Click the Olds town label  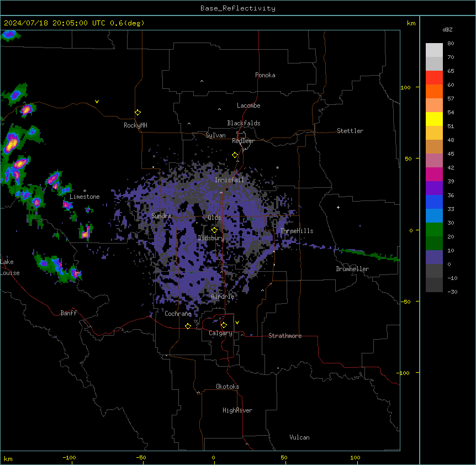(214, 218)
